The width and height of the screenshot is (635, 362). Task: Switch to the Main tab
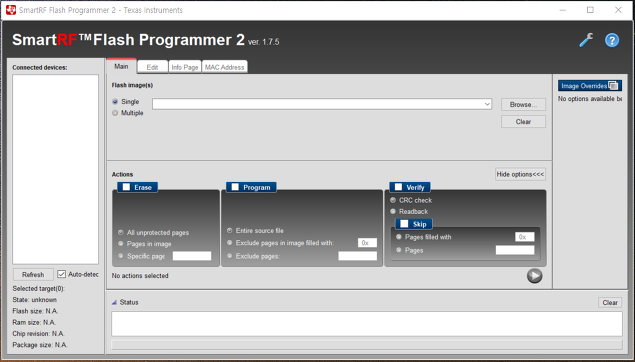pyautogui.click(x=121, y=66)
